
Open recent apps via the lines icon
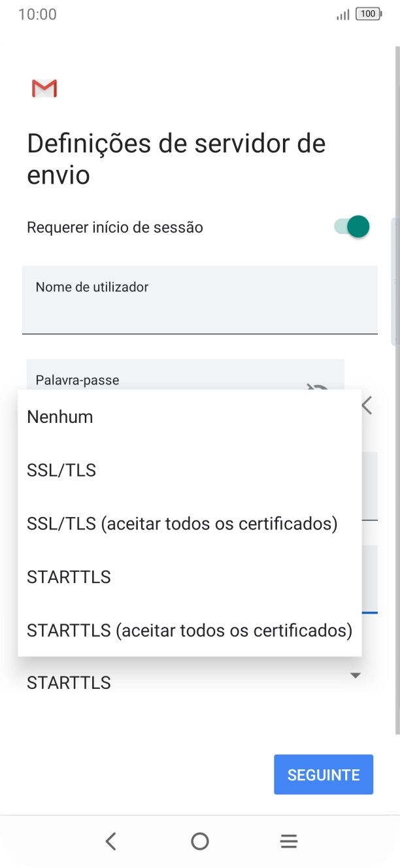tap(288, 841)
